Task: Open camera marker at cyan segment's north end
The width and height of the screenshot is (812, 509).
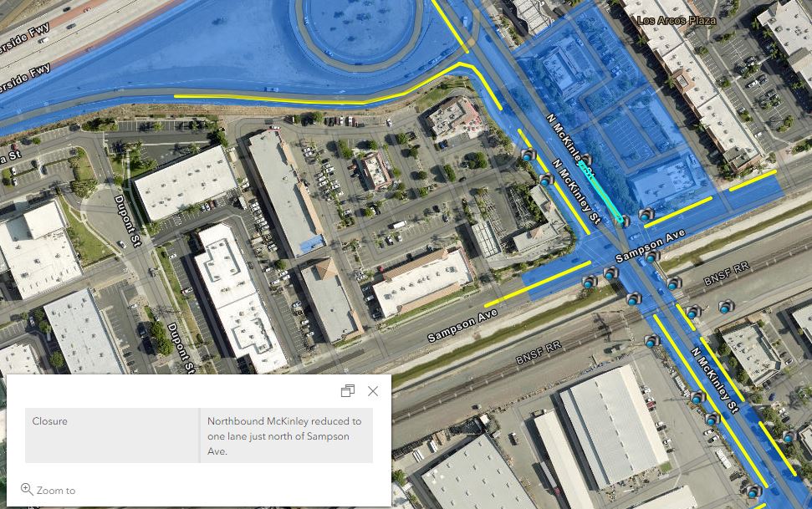Action: pyautogui.click(x=586, y=160)
